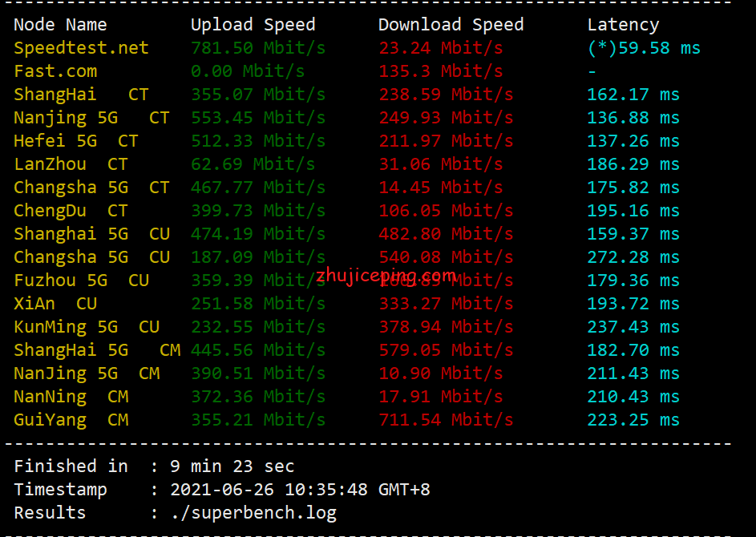Select the Speedtest.net node name
This screenshot has width=756, height=537.
[x=81, y=48]
